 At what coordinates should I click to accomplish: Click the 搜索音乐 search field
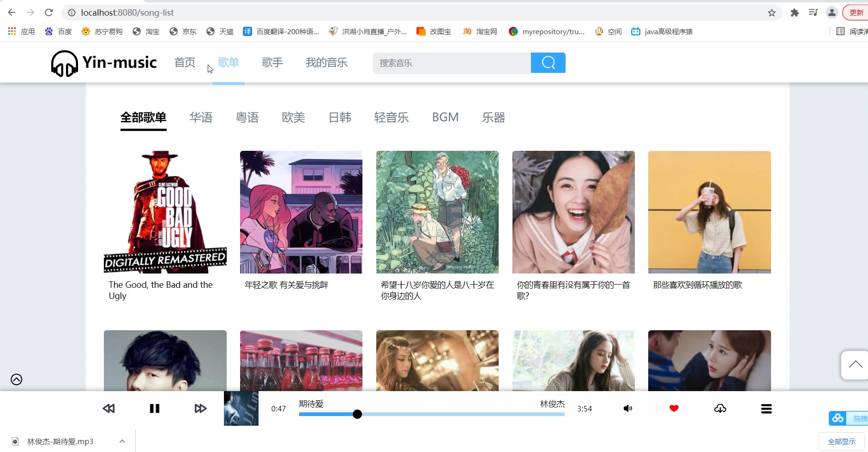pyautogui.click(x=452, y=63)
